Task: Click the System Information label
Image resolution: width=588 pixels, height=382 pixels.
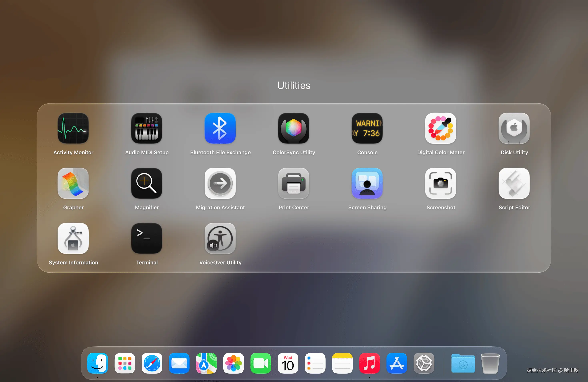Action: (73, 263)
